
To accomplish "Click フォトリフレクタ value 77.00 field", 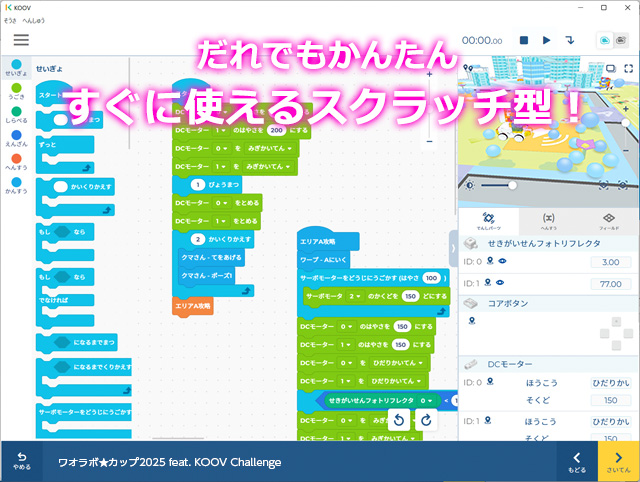I will click(611, 284).
